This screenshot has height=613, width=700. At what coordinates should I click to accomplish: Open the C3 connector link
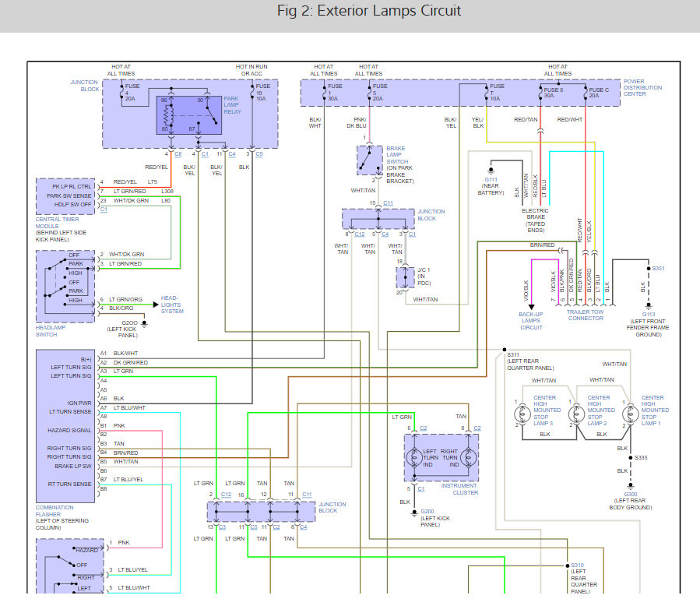[x=223, y=527]
